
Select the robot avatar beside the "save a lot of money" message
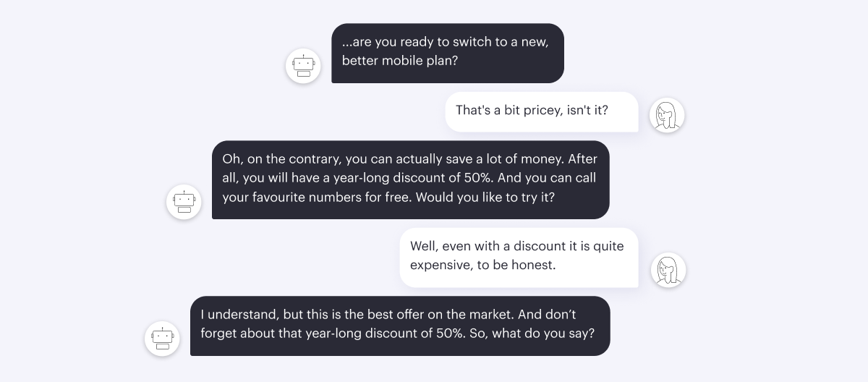click(x=184, y=202)
